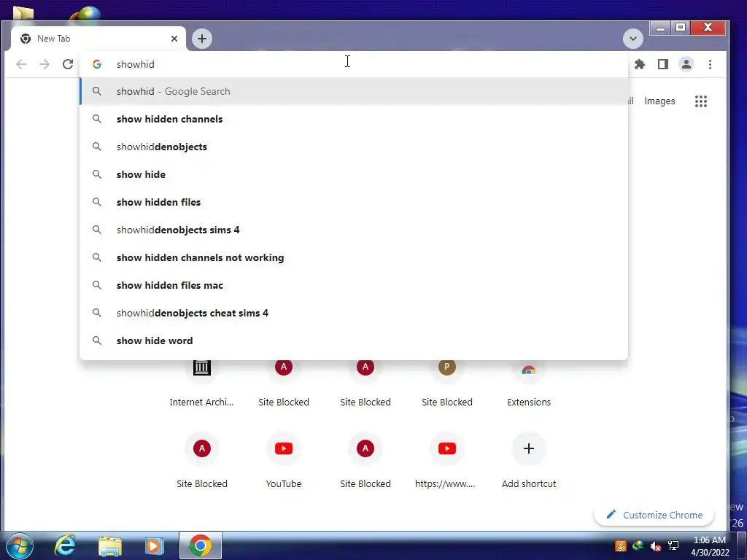Image resolution: width=747 pixels, height=560 pixels.
Task: Open the profile avatar menu
Action: pyautogui.click(x=686, y=64)
